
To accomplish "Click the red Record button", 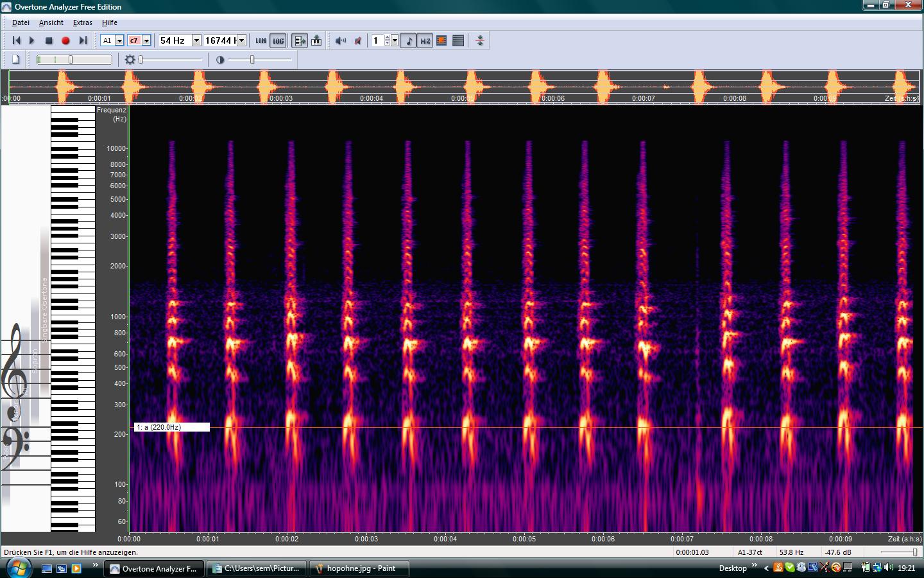I will [x=65, y=40].
